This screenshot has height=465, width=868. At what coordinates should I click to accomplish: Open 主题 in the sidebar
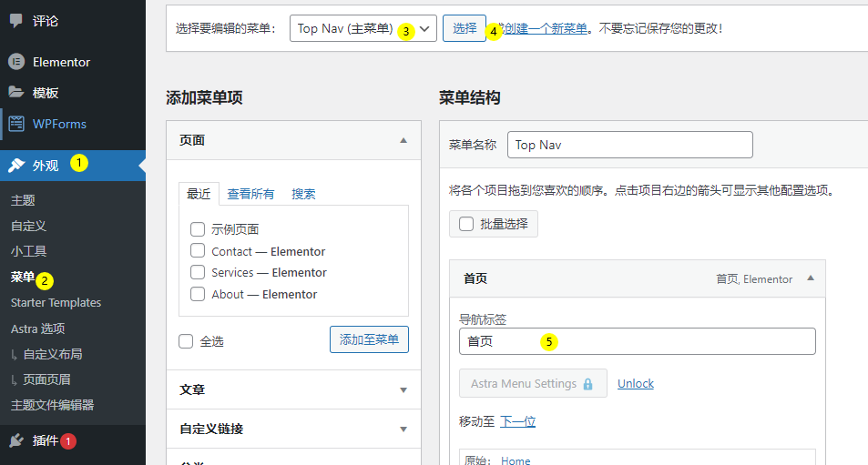click(x=23, y=200)
